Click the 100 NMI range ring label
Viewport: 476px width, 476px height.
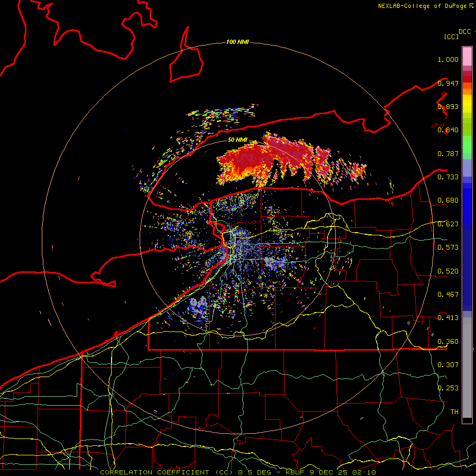coord(237,42)
